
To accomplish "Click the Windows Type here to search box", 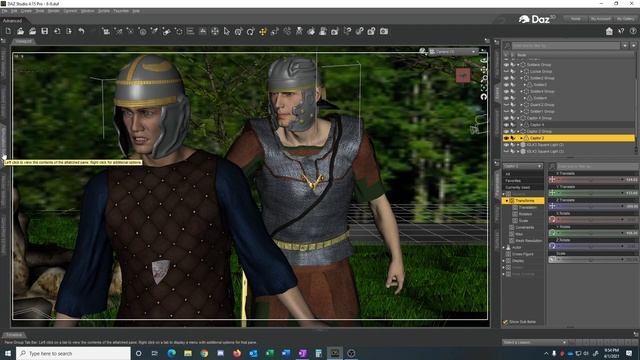I will (73, 353).
